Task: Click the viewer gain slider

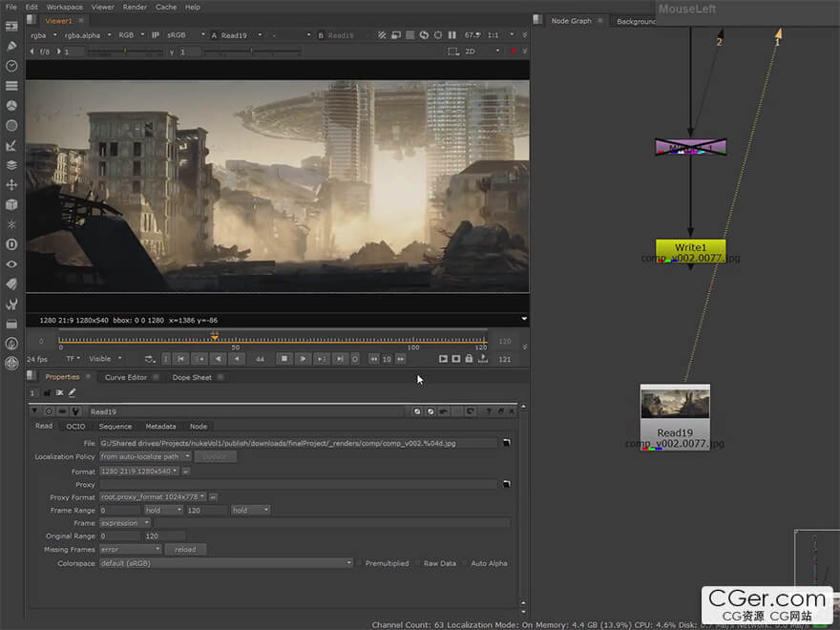Action: point(125,52)
